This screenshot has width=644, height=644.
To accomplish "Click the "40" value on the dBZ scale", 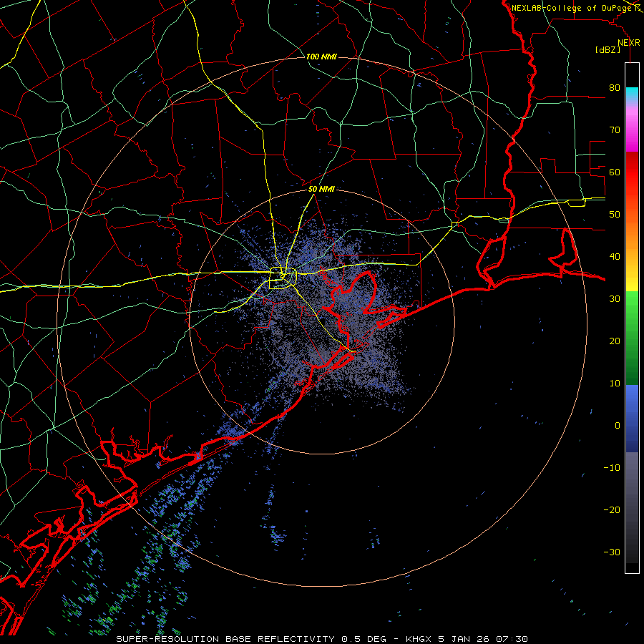I will pyautogui.click(x=615, y=257).
